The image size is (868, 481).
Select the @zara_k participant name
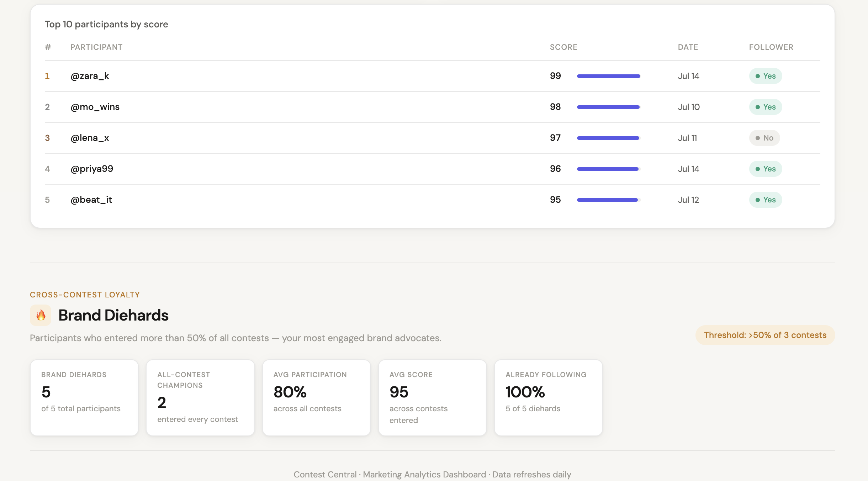pos(90,76)
